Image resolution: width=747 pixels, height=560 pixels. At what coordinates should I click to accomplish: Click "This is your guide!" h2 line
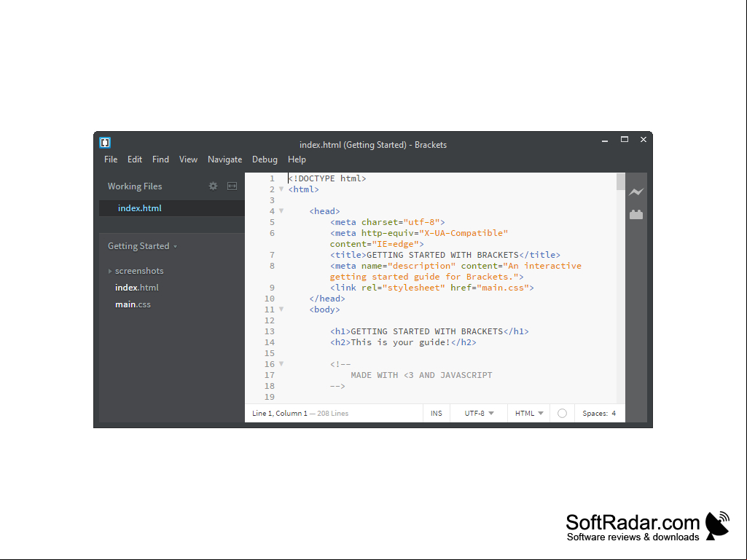(x=403, y=342)
